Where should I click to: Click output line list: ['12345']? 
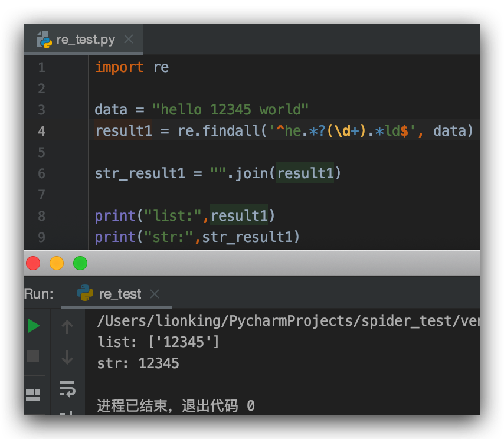click(x=159, y=342)
